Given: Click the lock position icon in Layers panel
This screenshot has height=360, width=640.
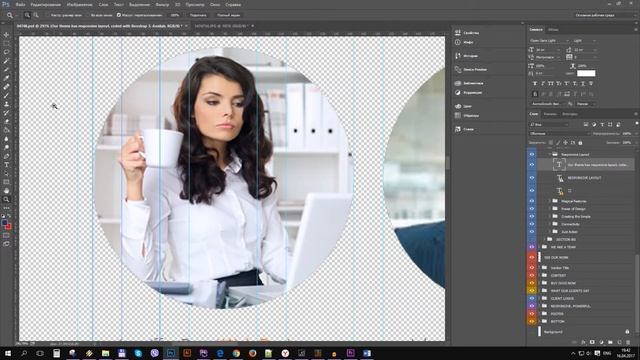Looking at the screenshot, I should tap(565, 143).
